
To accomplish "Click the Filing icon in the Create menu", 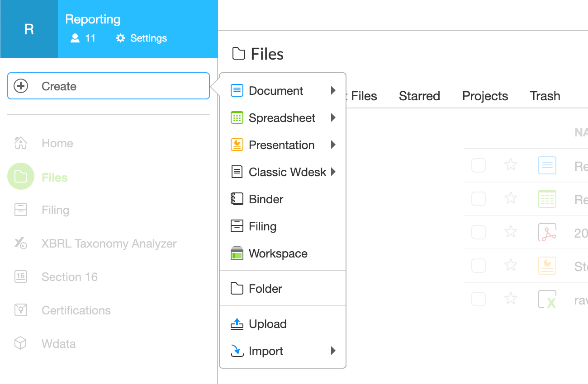I will pos(237,226).
